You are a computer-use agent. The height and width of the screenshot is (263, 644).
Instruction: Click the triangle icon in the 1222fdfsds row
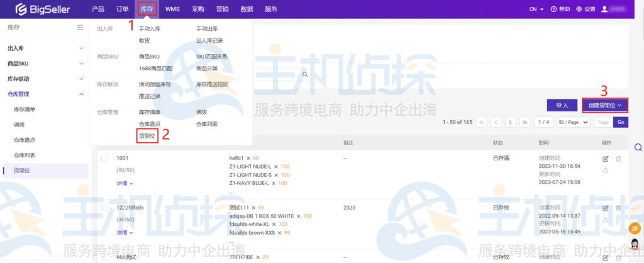tap(605, 220)
